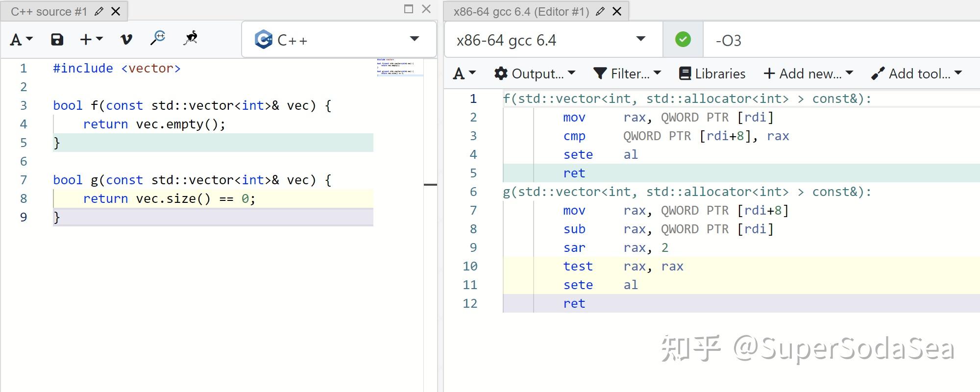This screenshot has height=392, width=980.
Task: Click the 'bool f(const std::vector<int>& vec) {' line
Action: [192, 105]
